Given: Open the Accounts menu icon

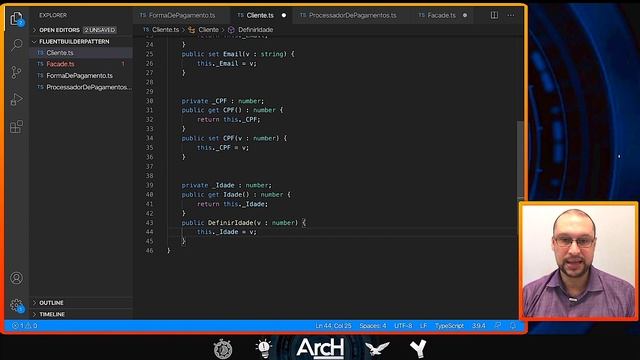Looking at the screenshot, I should click(x=16, y=278).
